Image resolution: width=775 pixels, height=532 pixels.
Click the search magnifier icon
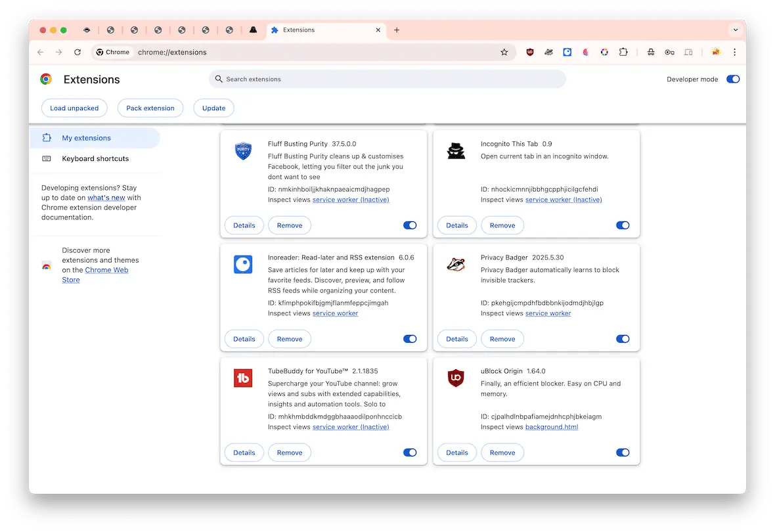[219, 79]
